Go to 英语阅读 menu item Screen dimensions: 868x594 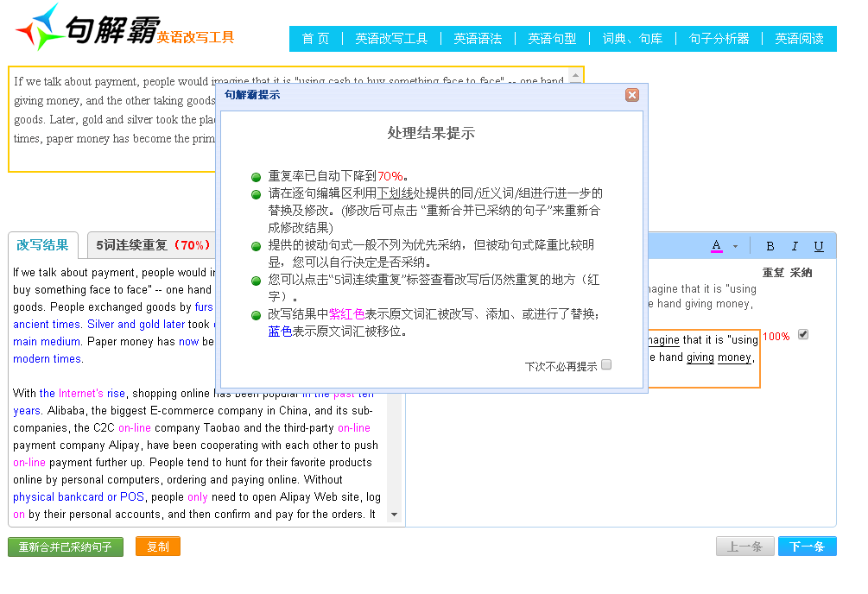tap(799, 39)
